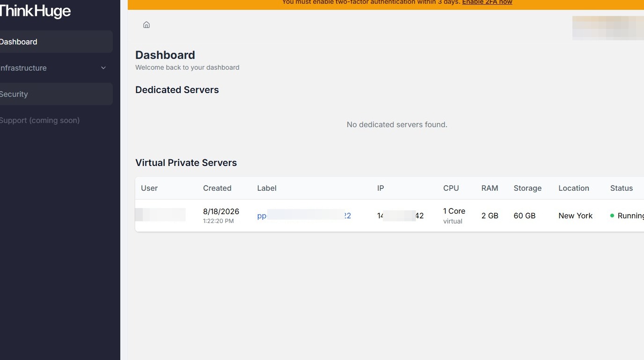Select Support (coming soon) item
This screenshot has width=644, height=360.
click(x=39, y=120)
